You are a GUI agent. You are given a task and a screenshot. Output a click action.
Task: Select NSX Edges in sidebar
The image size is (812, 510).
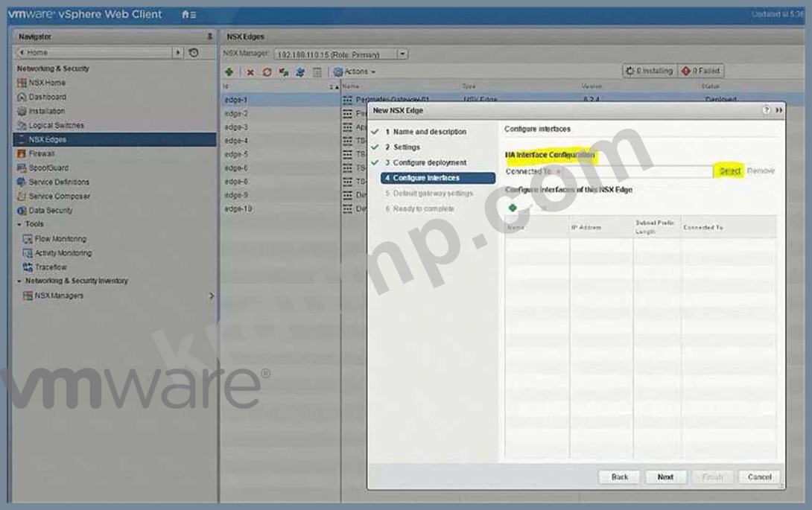coord(115,139)
